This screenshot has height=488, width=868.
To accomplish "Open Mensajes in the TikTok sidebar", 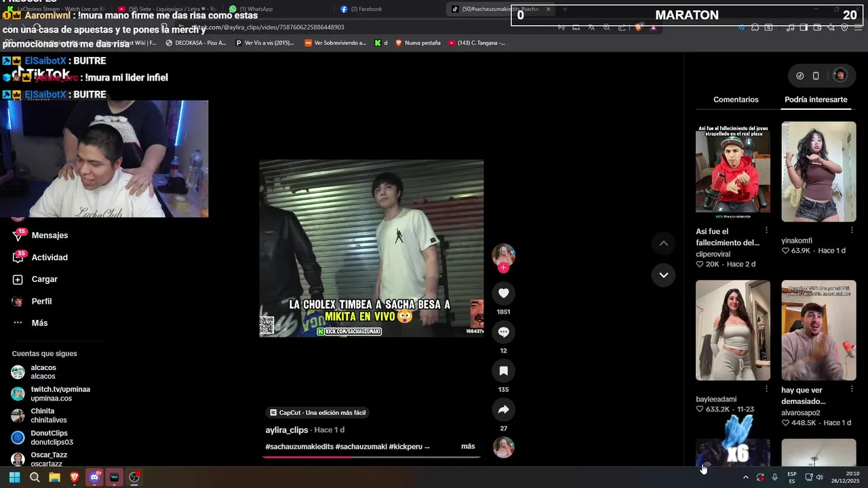I will [x=50, y=235].
